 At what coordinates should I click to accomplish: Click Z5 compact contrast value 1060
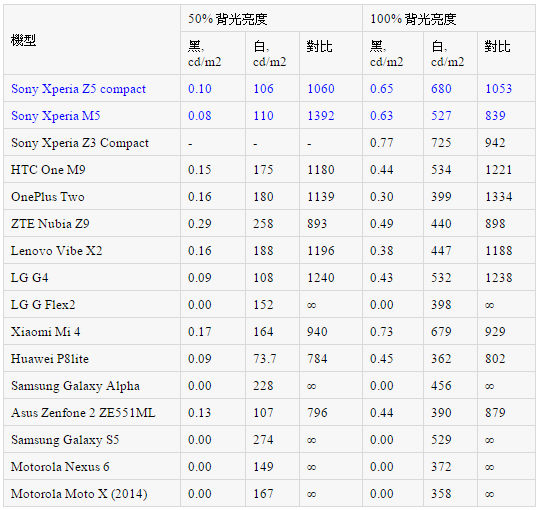321,89
